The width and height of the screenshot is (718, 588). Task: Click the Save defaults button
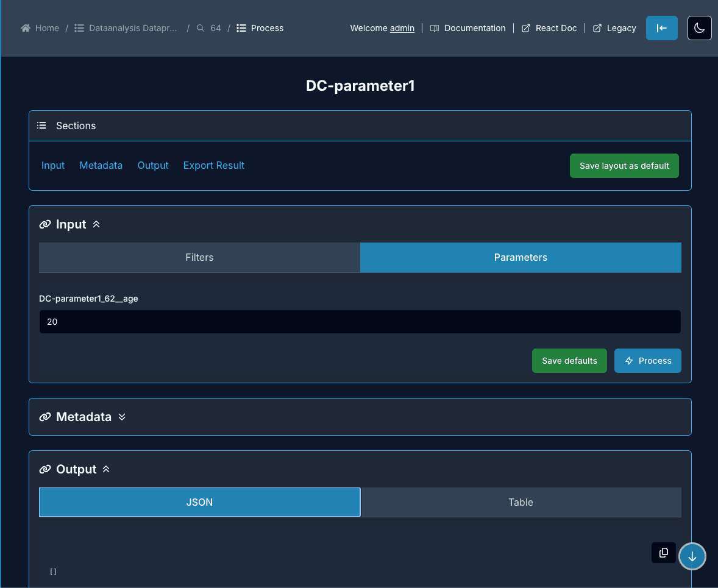pos(569,361)
